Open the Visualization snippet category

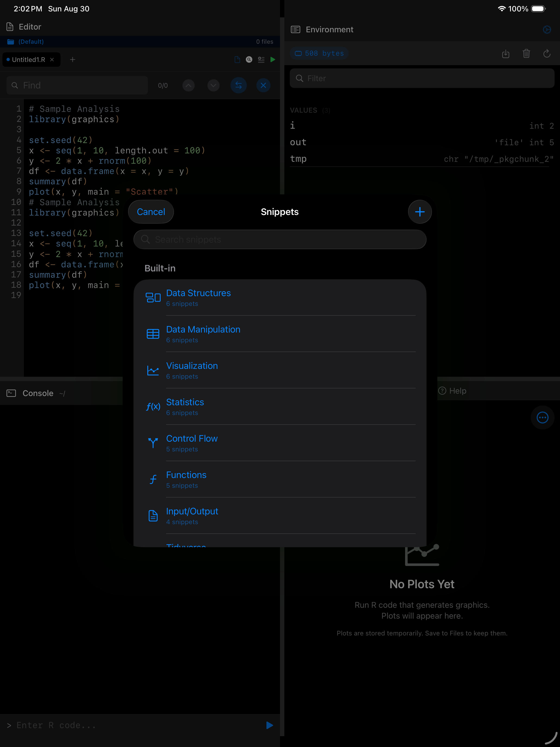280,371
